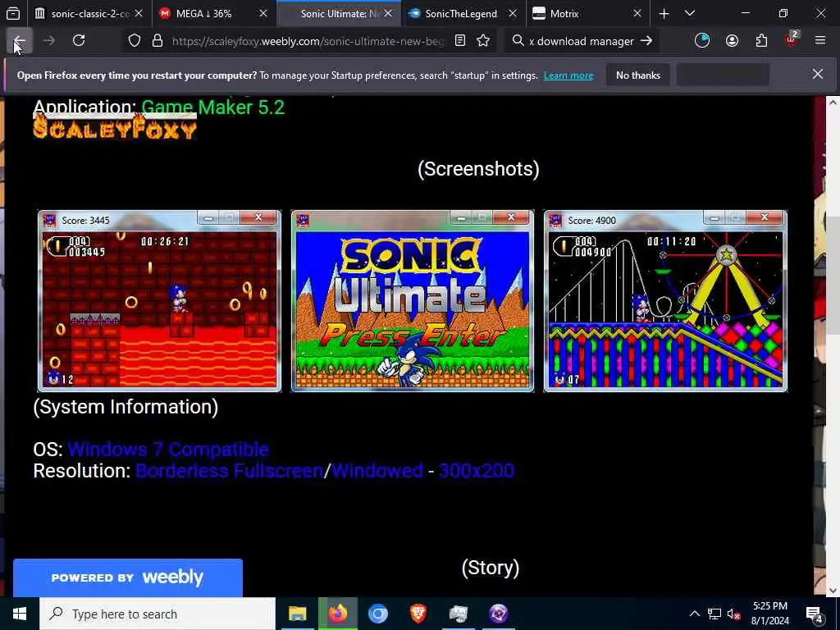840x630 pixels.
Task: Click the 300x200 resolution text
Action: pyautogui.click(x=477, y=471)
